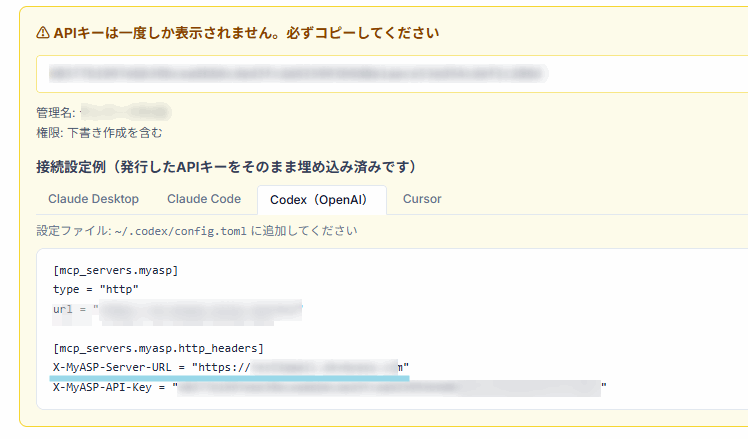The height and width of the screenshot is (439, 748).
Task: Click the X-MyASP-API-Key line
Action: point(329,387)
